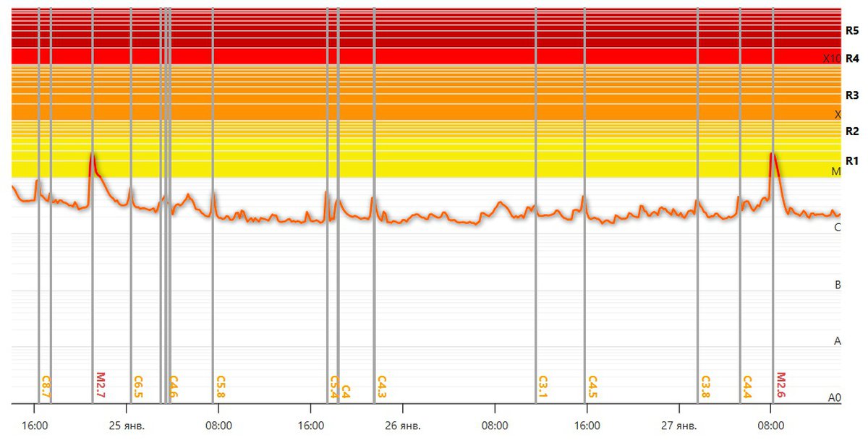Image resolution: width=868 pixels, height=443 pixels.
Task: Click the B class axis label
Action: click(x=838, y=285)
